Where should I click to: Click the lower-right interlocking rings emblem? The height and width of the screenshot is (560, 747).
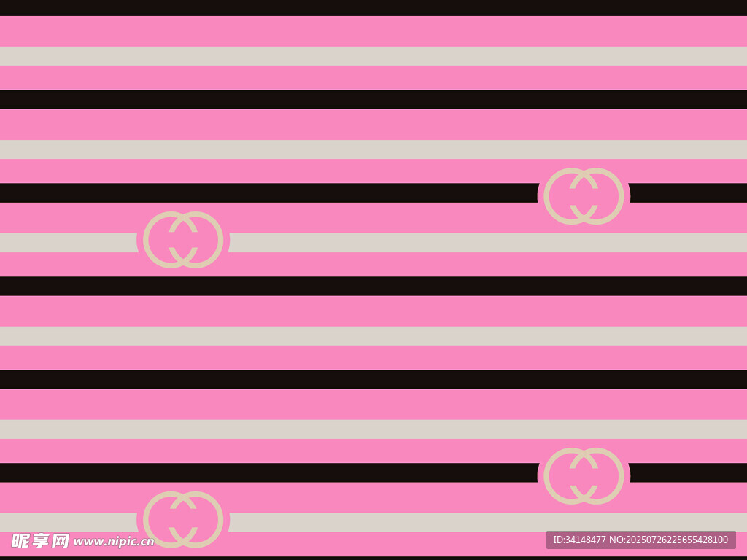click(584, 475)
